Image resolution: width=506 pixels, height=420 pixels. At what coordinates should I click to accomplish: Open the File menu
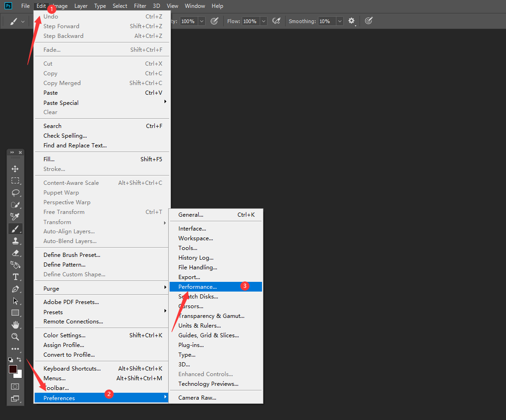[25, 6]
